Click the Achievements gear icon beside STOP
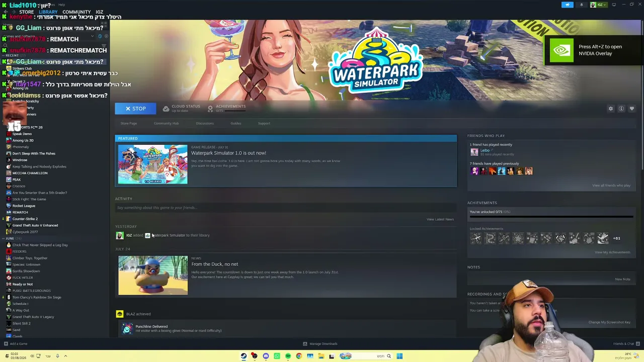Image resolution: width=644 pixels, height=362 pixels. point(210,109)
